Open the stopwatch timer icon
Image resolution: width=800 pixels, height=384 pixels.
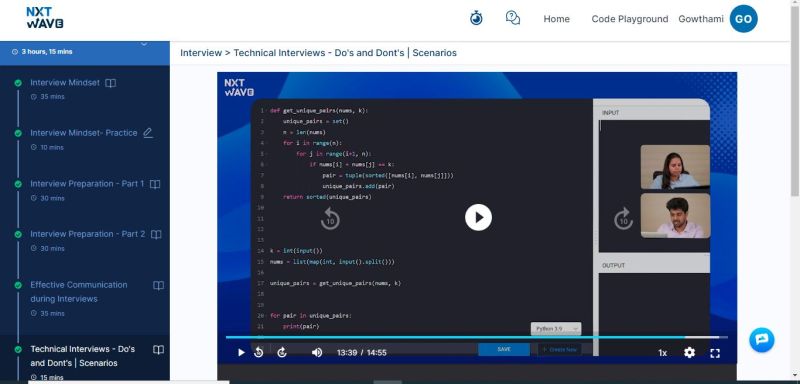476,18
